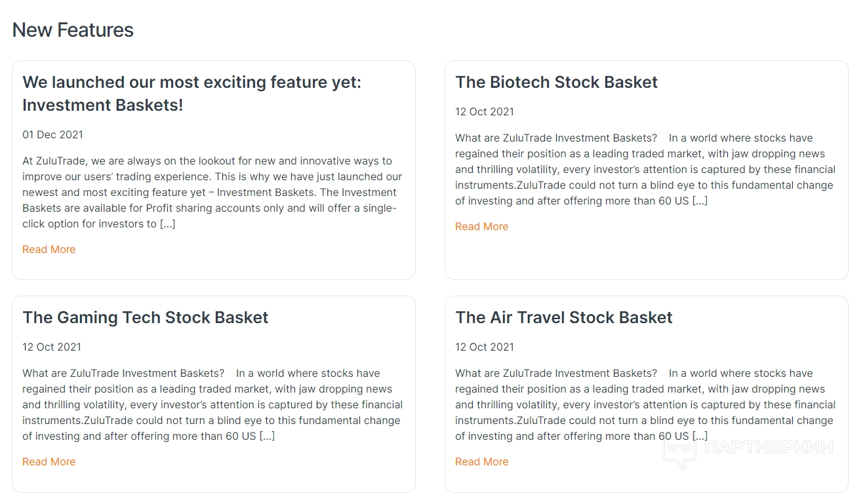Screen dimensions: 867x504
Task: Open Read More under Biotech Stock Basket
Action: click(x=481, y=226)
